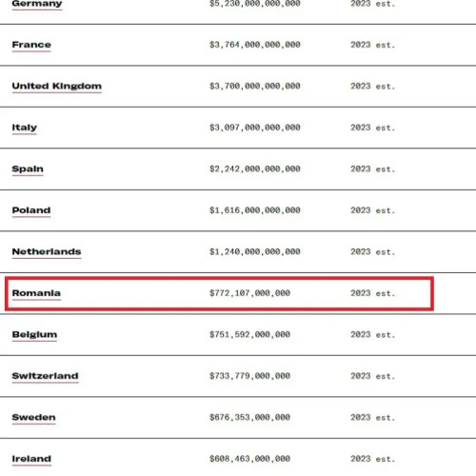Screen dimensions: 476x476
Task: Open the Poland country link
Action: click(31, 210)
